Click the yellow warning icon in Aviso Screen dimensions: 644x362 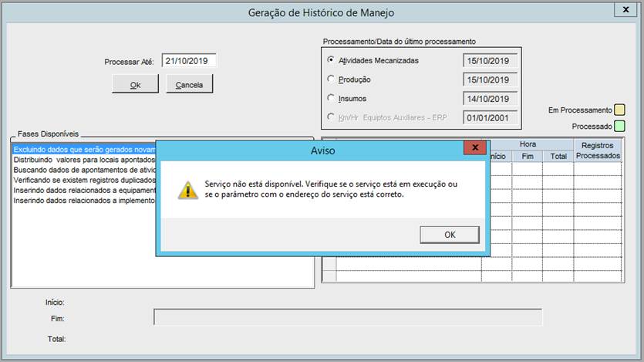(187, 190)
